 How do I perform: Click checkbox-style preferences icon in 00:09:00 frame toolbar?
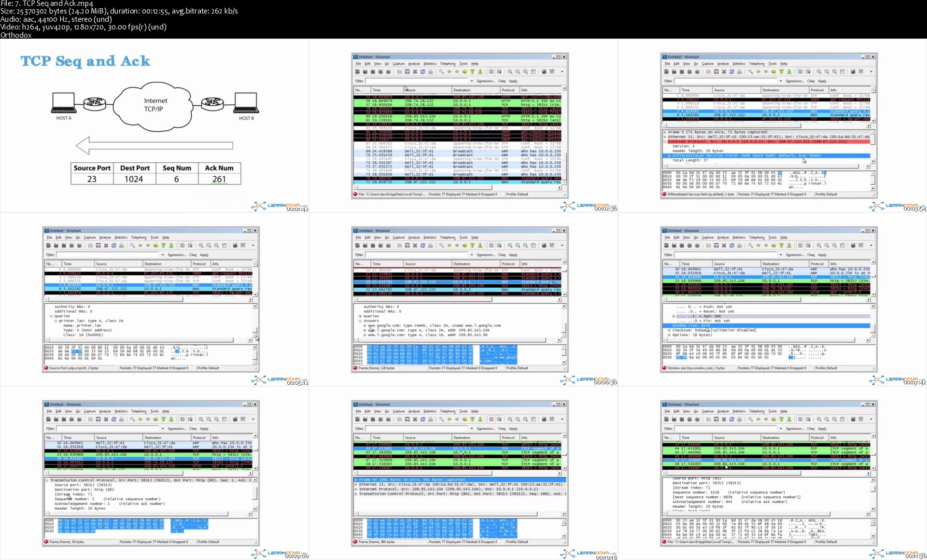243,419
